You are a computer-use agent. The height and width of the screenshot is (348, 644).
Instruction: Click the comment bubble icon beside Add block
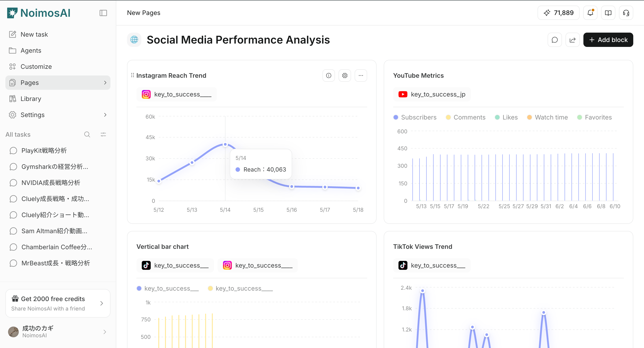(555, 40)
